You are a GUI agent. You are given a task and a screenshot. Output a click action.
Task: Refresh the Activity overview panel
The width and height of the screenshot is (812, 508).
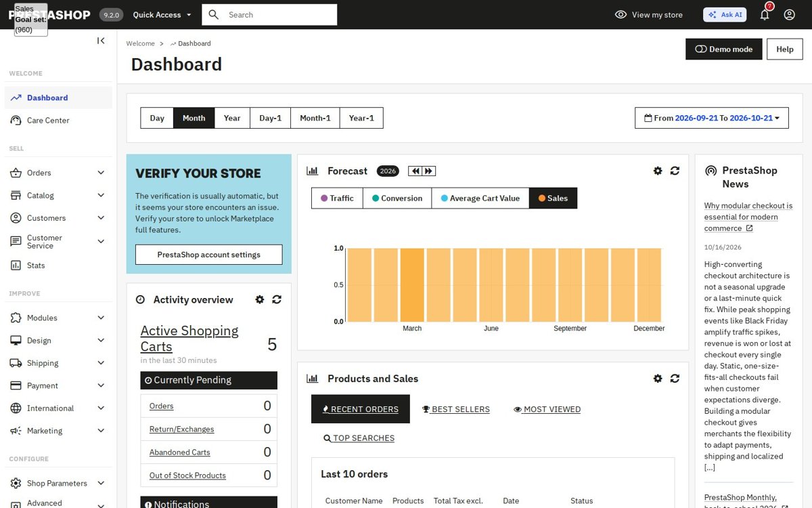(277, 299)
